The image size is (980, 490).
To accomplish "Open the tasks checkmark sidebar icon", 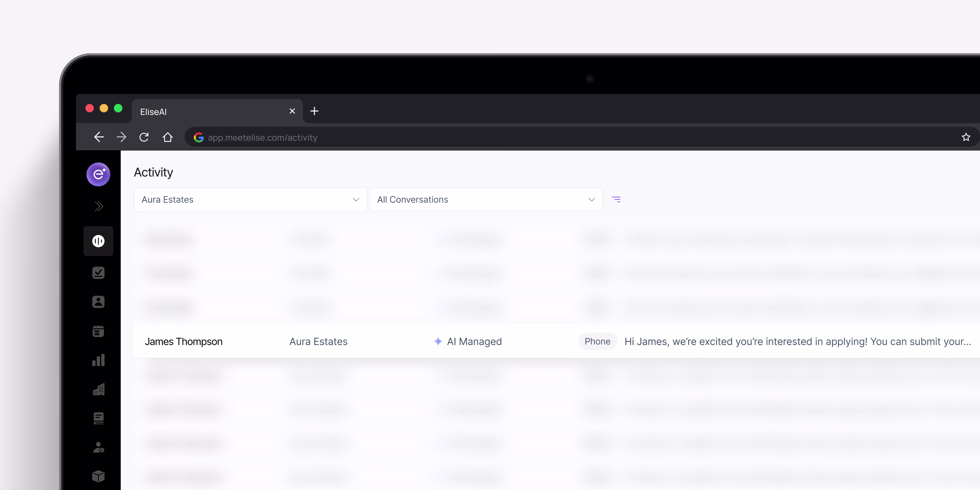I will coord(98,273).
